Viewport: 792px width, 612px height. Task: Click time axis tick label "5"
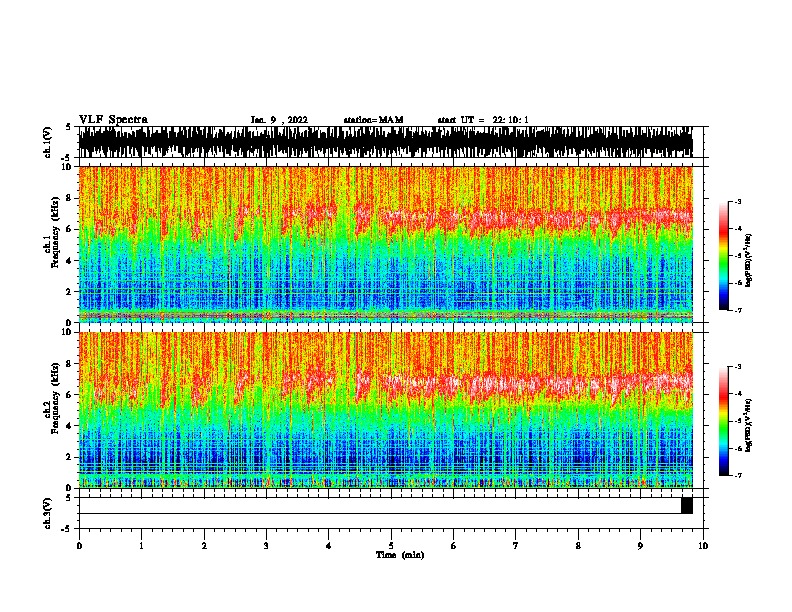pyautogui.click(x=391, y=546)
